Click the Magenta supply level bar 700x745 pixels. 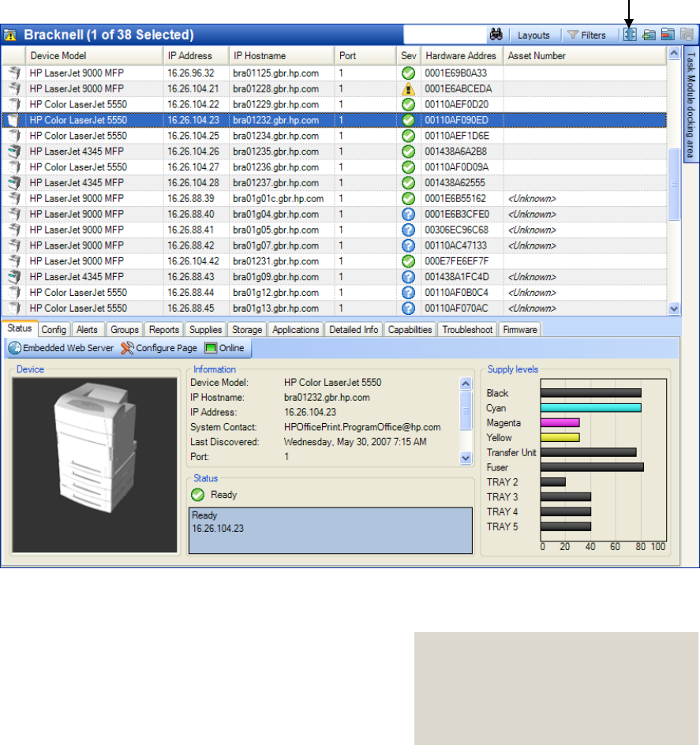(560, 423)
